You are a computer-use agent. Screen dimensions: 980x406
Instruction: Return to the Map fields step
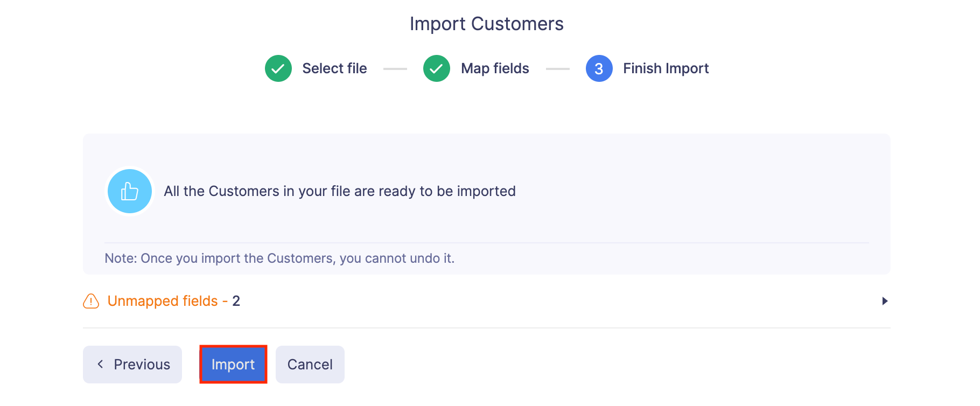(x=495, y=68)
